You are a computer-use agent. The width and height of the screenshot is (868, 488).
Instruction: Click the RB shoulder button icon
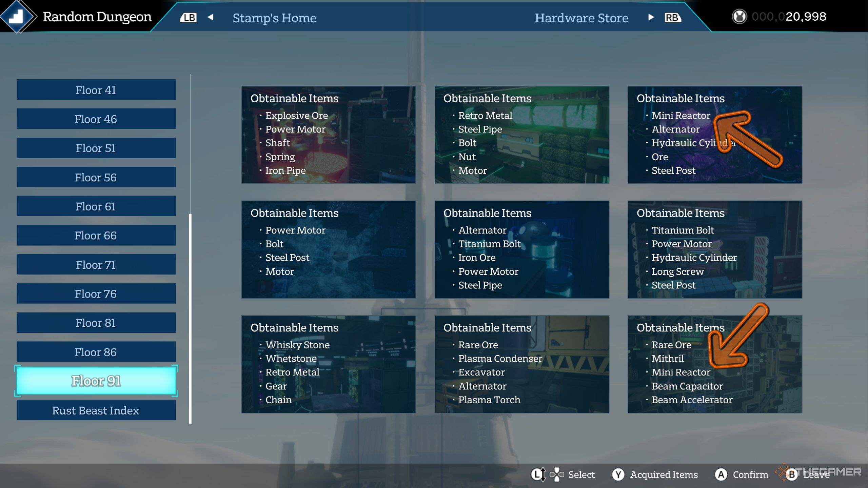pyautogui.click(x=673, y=18)
